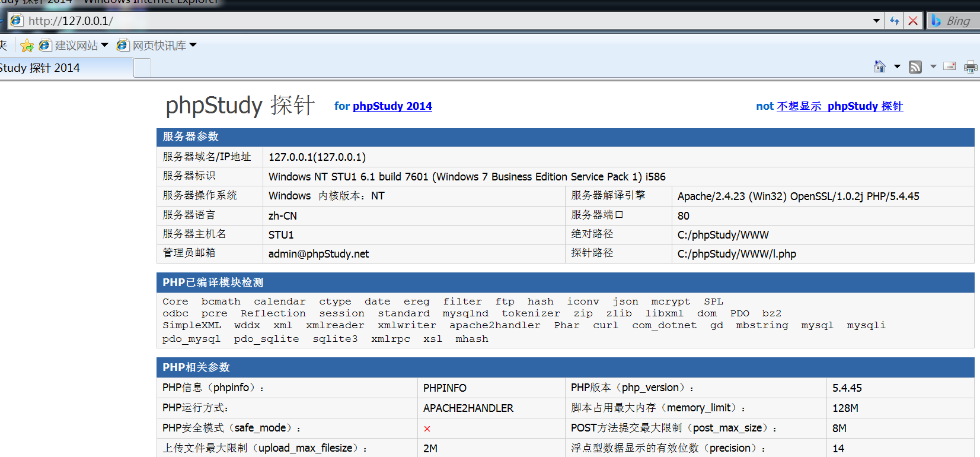Click the 'C:/phpStudy/WWW/l.php' probe path

tap(737, 254)
